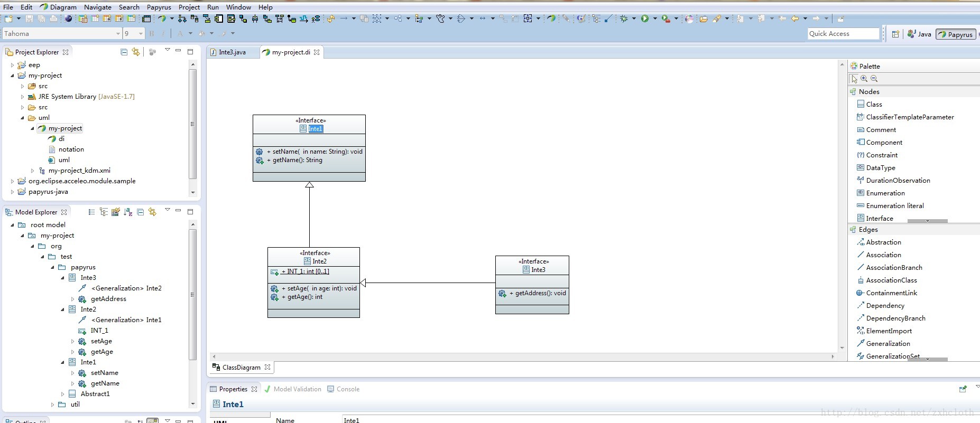Switch to Java perspective
Screen dimensions: 980x423
[919, 34]
